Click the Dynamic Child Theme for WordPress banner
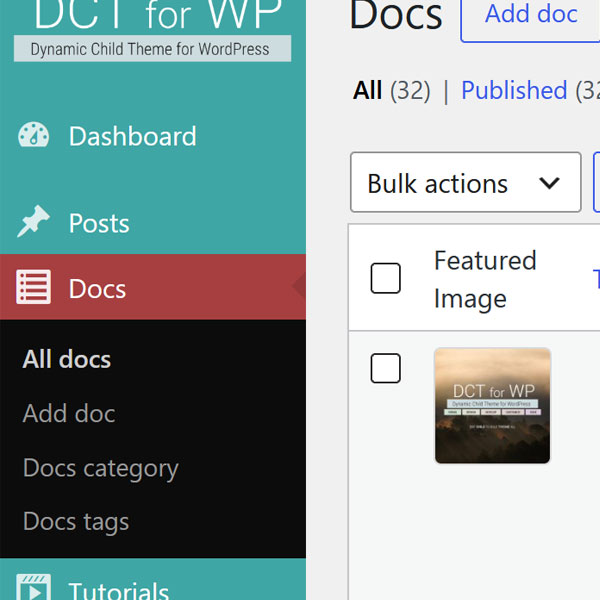Viewport: 600px width, 600px height. 152,49
